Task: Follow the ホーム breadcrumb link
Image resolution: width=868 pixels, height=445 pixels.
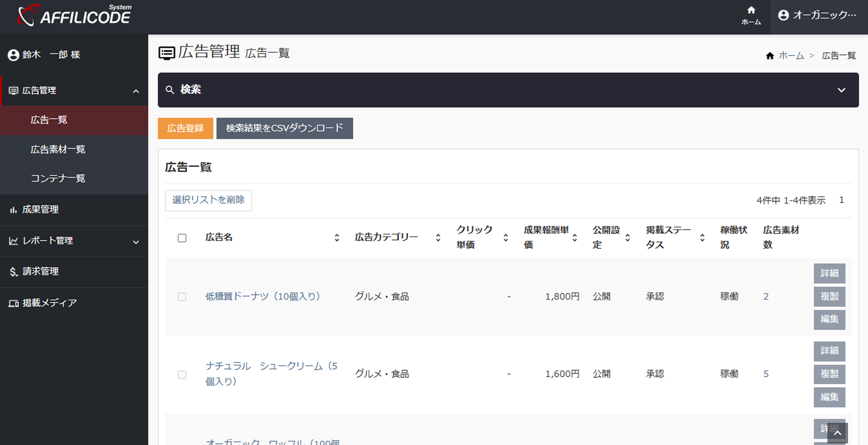Action: pos(792,56)
